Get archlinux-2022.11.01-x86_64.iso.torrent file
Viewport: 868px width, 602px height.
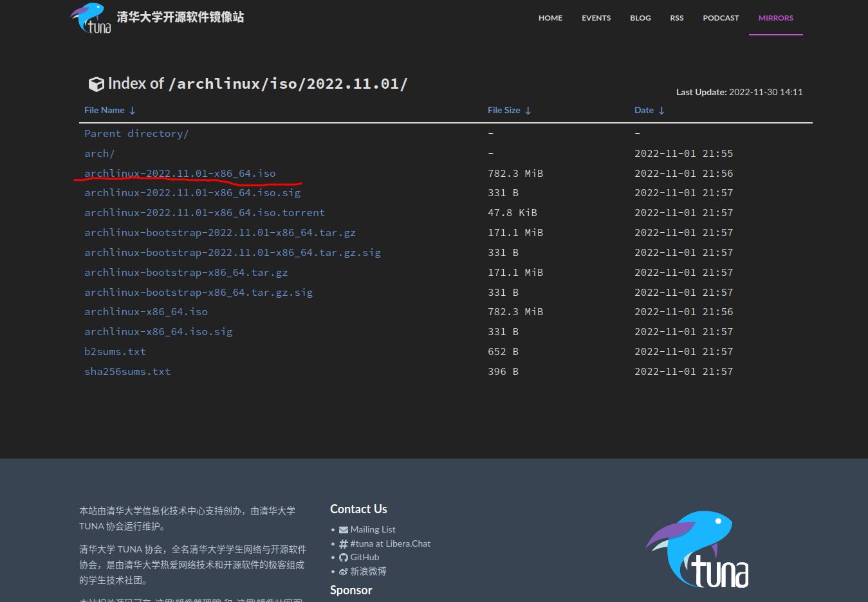click(x=205, y=213)
